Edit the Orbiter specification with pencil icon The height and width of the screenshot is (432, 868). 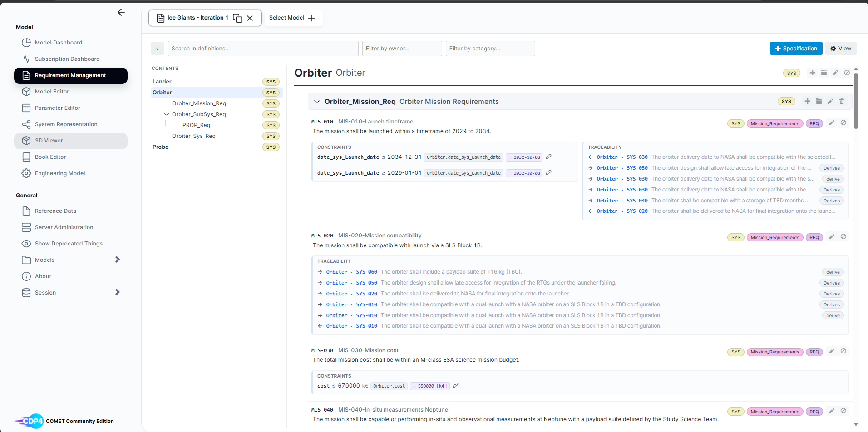[x=835, y=73]
